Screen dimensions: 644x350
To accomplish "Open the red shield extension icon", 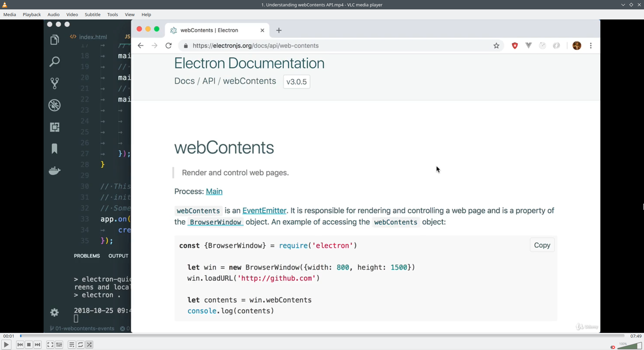I will click(515, 46).
